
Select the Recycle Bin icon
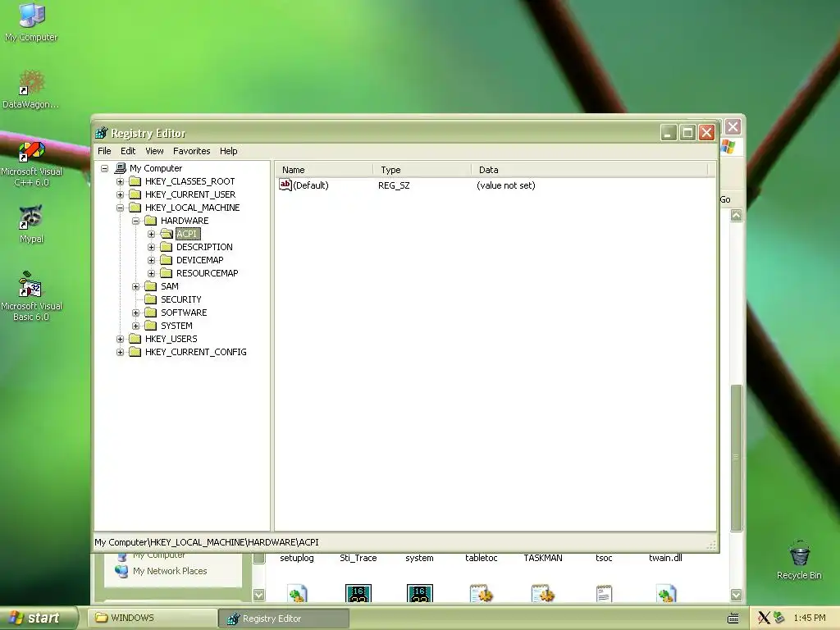click(799, 559)
